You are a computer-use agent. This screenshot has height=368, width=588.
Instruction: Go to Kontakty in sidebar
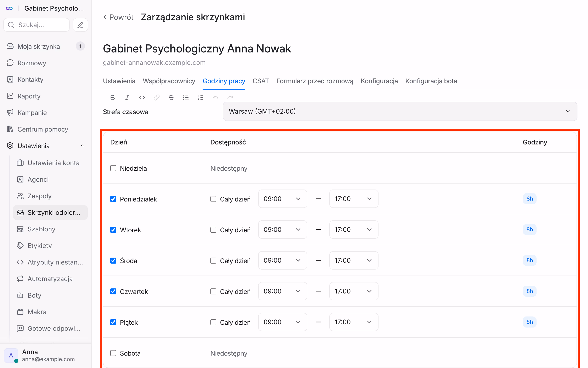click(46, 79)
